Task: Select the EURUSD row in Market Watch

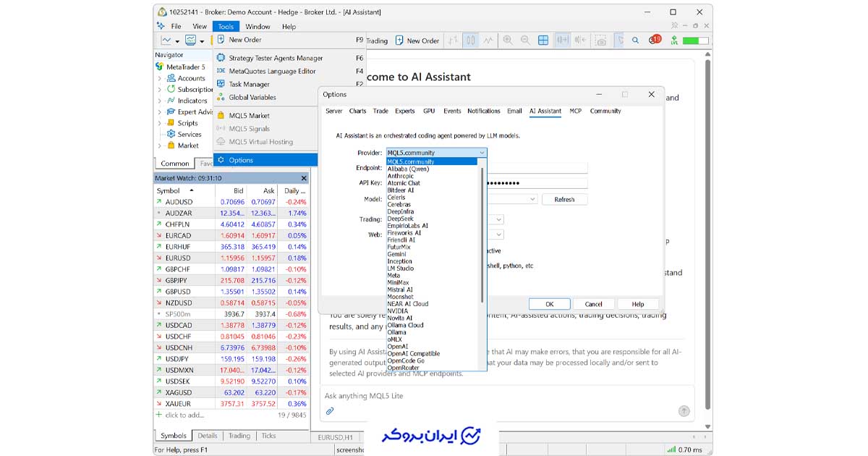Action: pos(231,258)
